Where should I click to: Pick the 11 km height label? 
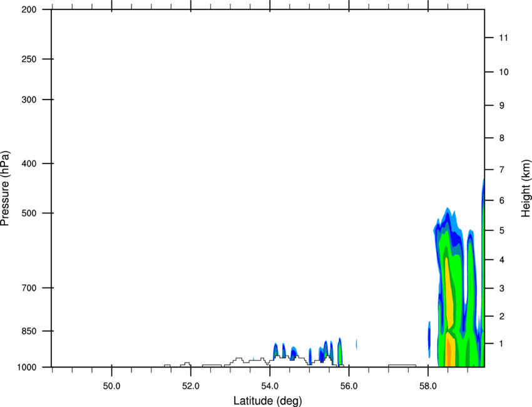coord(503,38)
